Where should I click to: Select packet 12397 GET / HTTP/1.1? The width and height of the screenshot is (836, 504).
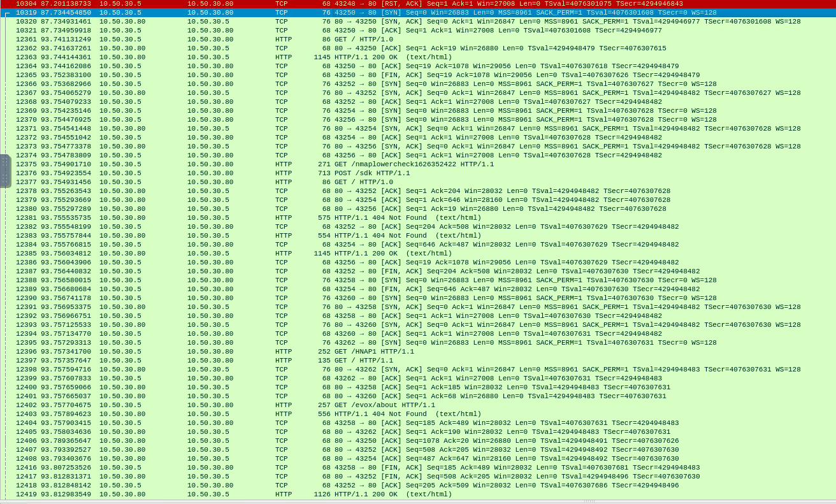[382, 361]
